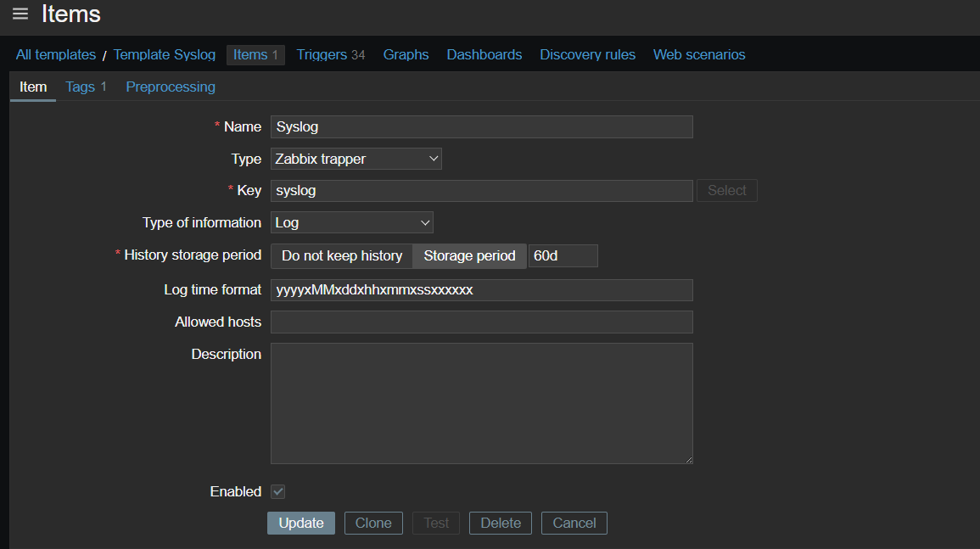Switch to the Preprocessing tab
This screenshot has height=549, width=980.
tap(171, 87)
